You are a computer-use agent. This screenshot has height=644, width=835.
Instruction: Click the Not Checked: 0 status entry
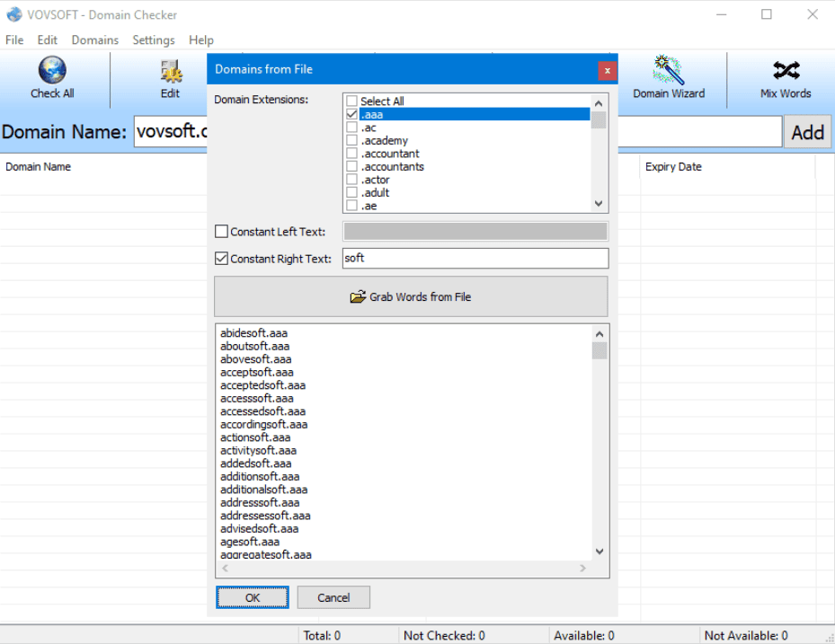444,636
